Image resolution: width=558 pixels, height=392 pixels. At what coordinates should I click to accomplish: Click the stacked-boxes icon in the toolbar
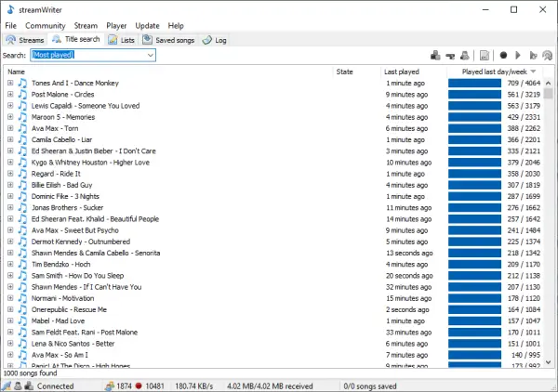(x=435, y=56)
